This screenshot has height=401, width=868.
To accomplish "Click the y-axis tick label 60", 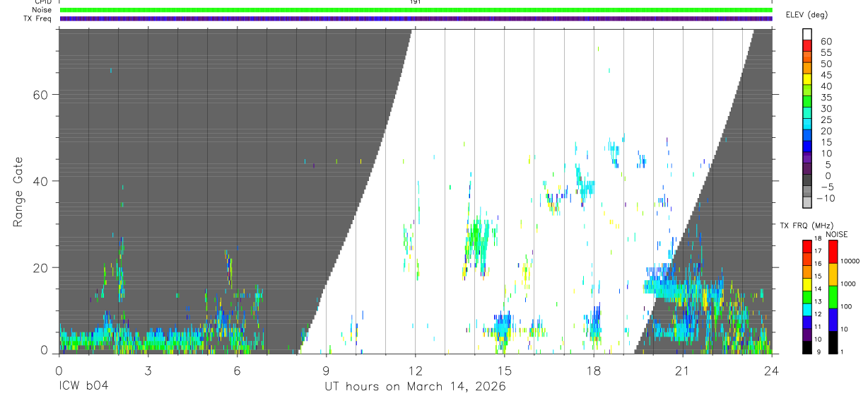I will tap(40, 95).
